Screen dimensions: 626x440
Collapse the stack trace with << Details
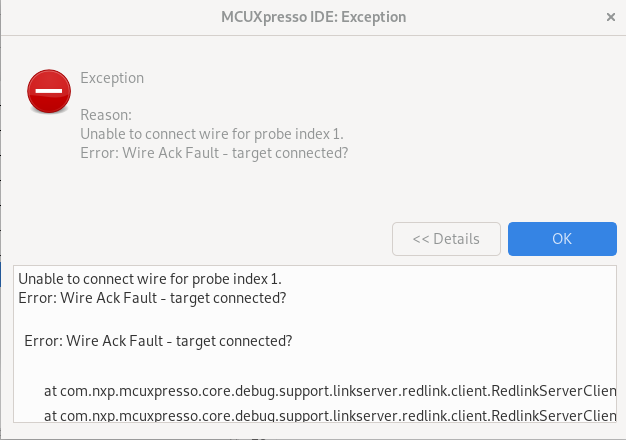[x=446, y=239]
